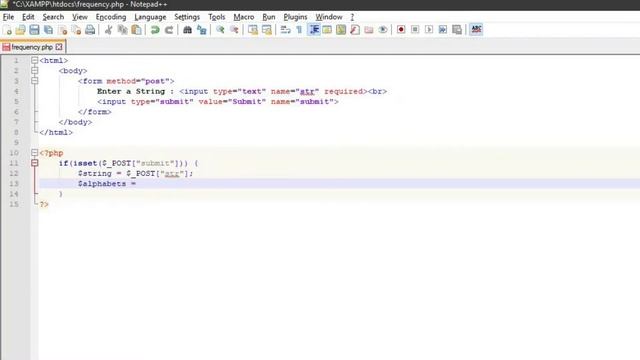640x360 pixels.
Task: Click the 'Enter a String :' text
Action: point(135,91)
